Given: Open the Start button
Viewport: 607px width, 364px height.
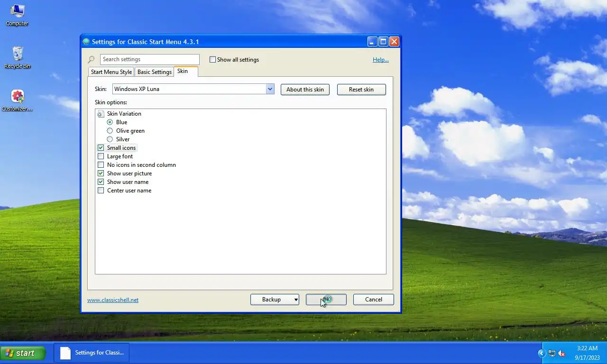Looking at the screenshot, I should 23,353.
